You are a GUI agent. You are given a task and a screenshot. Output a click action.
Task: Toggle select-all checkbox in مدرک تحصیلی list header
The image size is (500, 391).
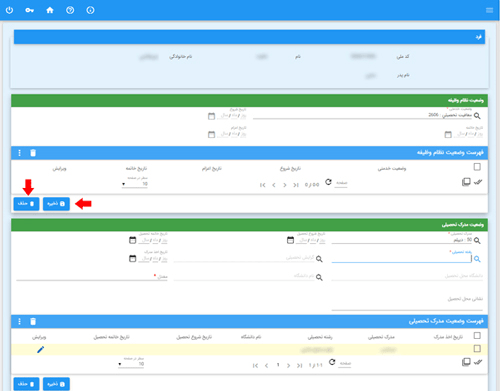click(x=477, y=335)
